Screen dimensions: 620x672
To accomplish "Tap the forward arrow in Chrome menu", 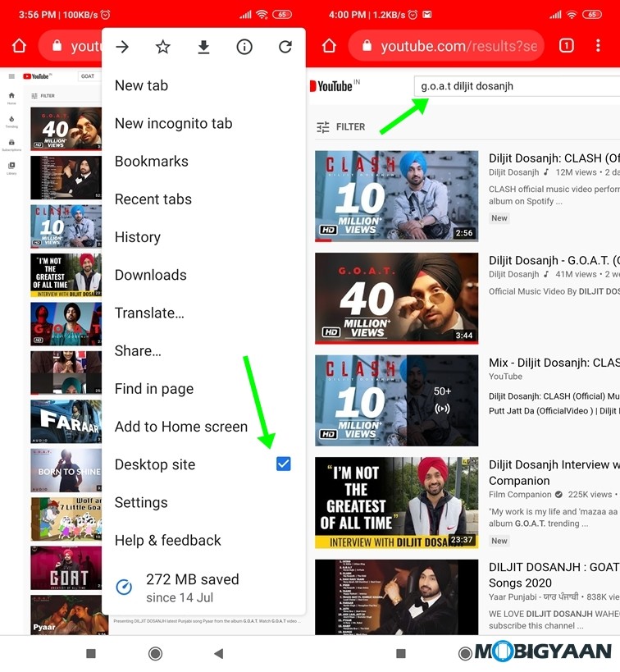I will point(122,47).
